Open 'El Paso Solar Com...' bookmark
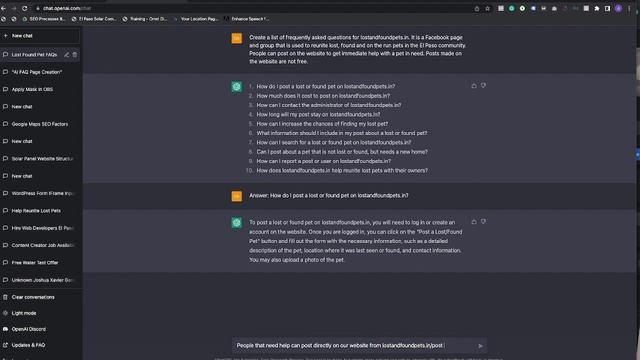640x360 pixels. point(94,19)
